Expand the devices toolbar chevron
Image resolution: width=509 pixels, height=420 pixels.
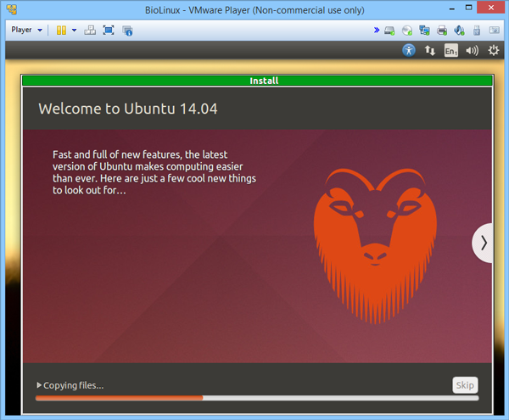pos(377,31)
